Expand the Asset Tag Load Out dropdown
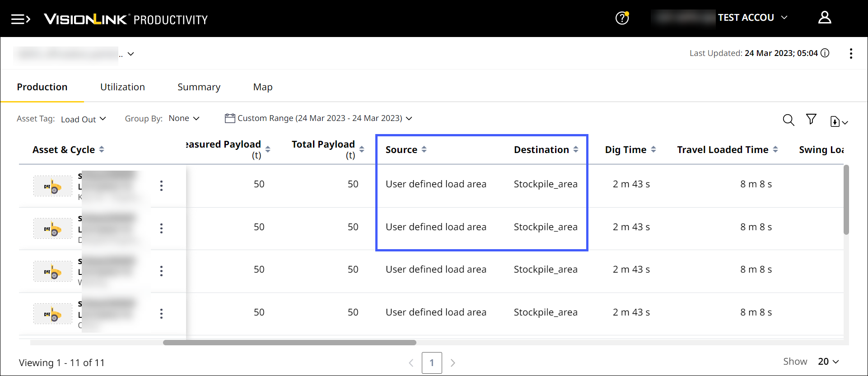This screenshot has height=376, width=868. tap(84, 119)
